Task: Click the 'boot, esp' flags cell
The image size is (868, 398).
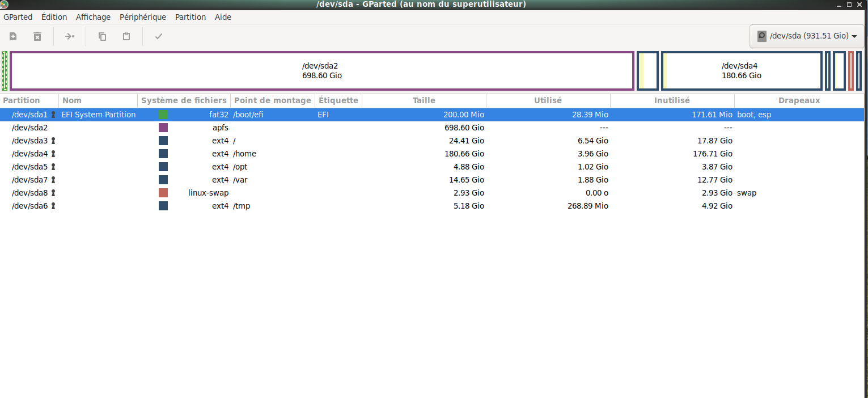Action: (x=754, y=115)
